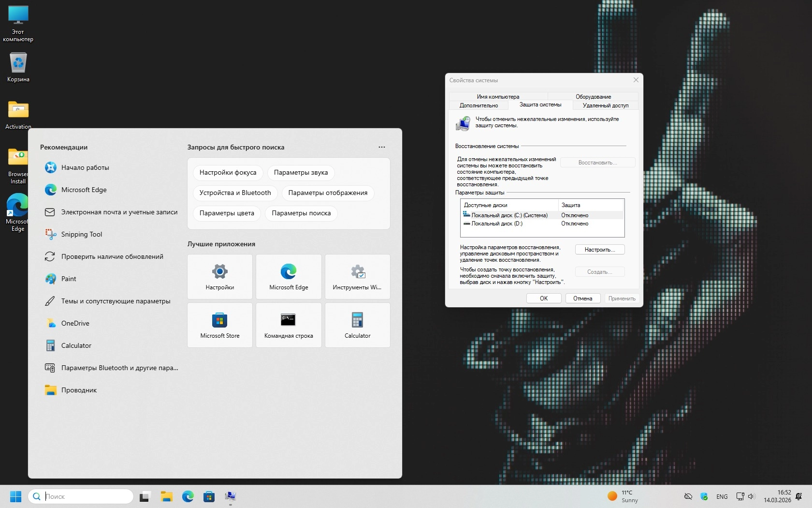
Task: Click the Windows Start button
Action: point(15,496)
